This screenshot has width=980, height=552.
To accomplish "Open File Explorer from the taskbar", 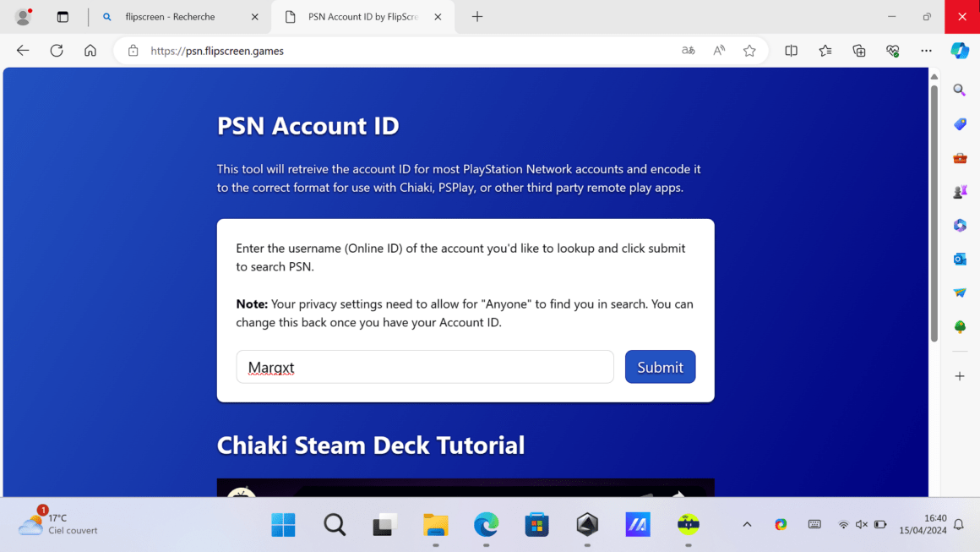I will pyautogui.click(x=436, y=524).
